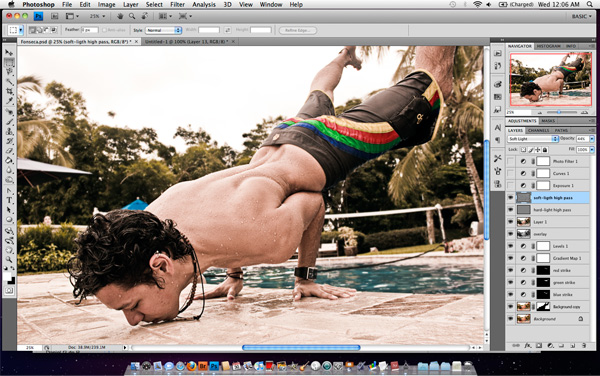Open the Paragraph panel icon
The image size is (600, 376).
[x=497, y=140]
